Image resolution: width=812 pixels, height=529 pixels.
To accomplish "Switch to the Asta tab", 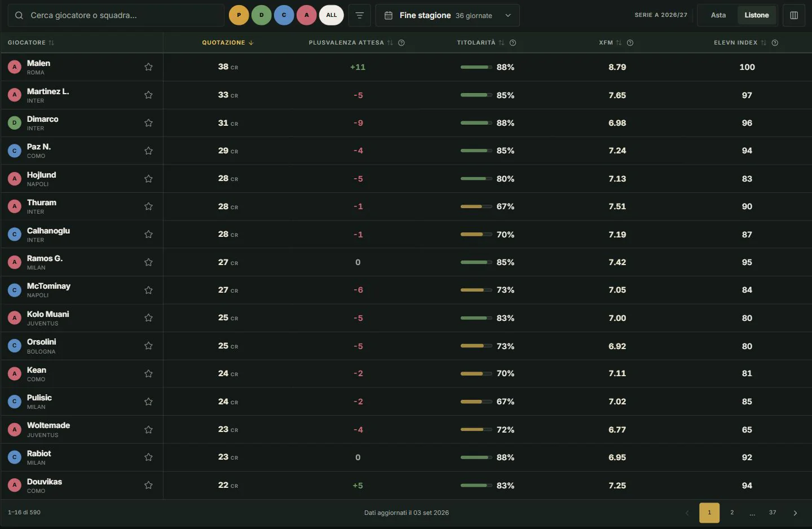I will pyautogui.click(x=718, y=15).
